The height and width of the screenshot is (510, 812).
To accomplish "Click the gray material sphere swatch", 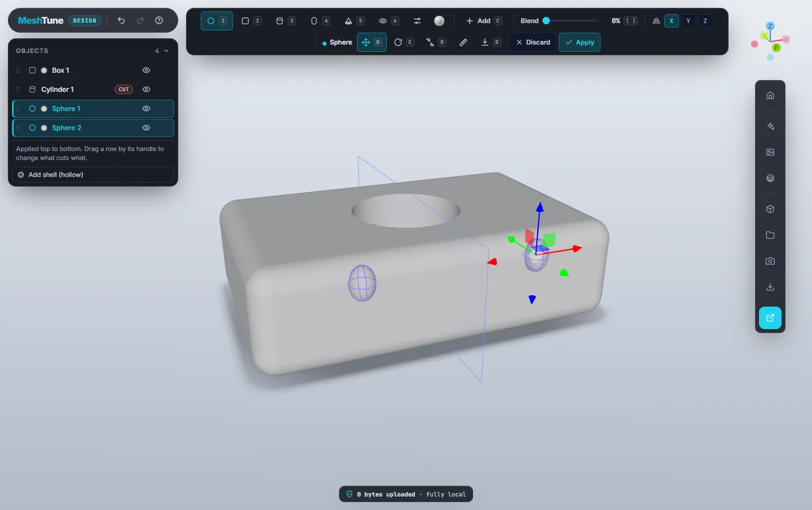I will pos(439,21).
